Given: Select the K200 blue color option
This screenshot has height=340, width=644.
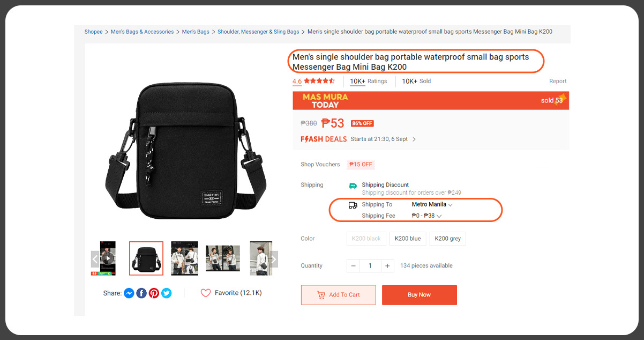Looking at the screenshot, I should (408, 239).
